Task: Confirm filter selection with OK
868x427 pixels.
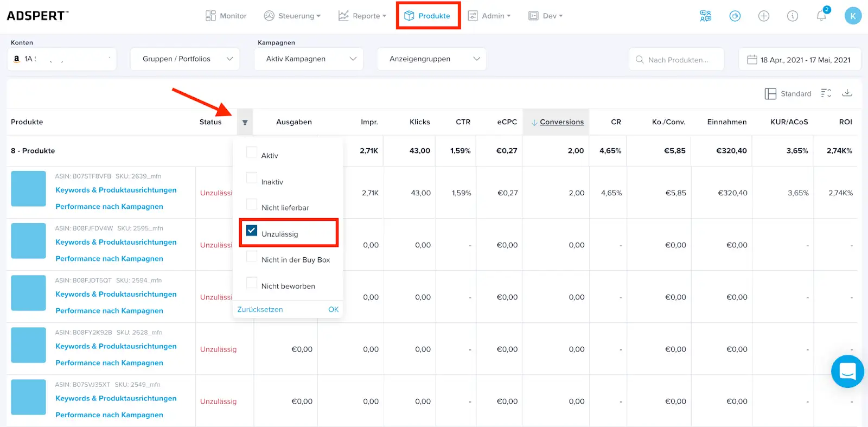Action: pyautogui.click(x=333, y=309)
